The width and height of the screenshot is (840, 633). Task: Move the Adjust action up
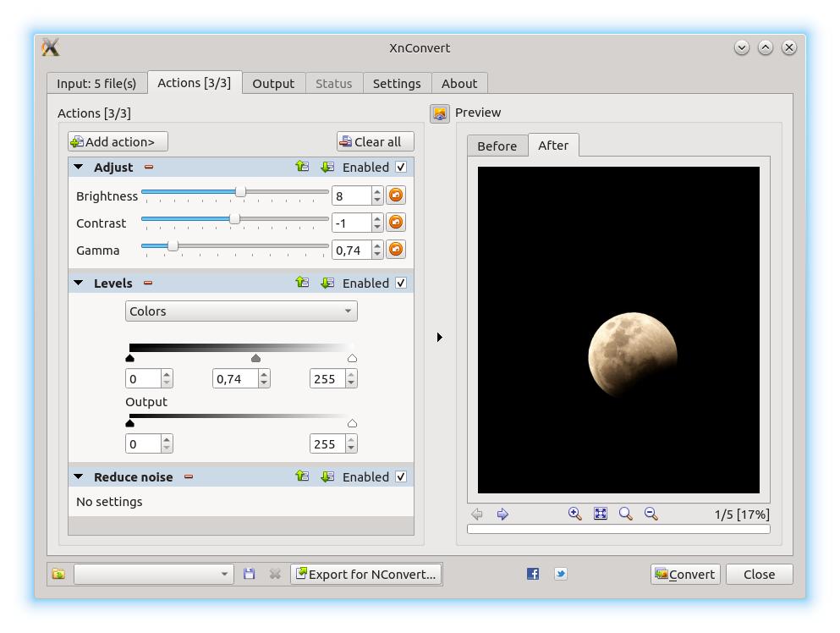click(x=302, y=167)
